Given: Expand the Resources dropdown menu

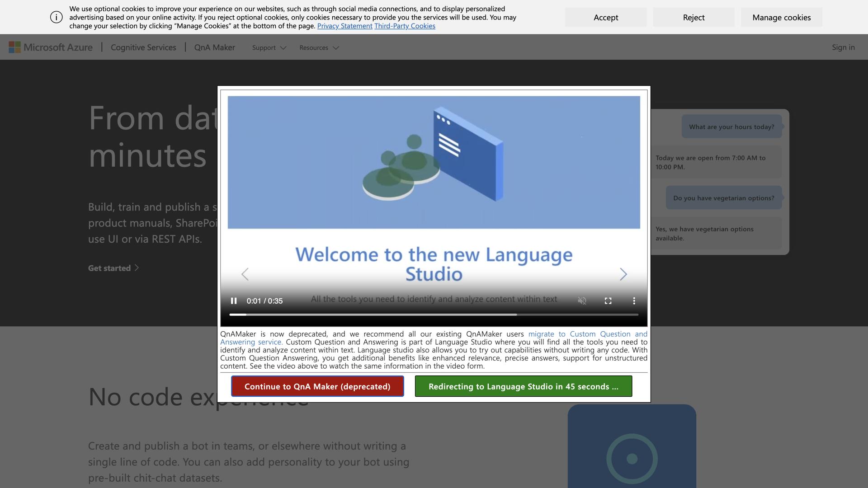Looking at the screenshot, I should coord(319,47).
